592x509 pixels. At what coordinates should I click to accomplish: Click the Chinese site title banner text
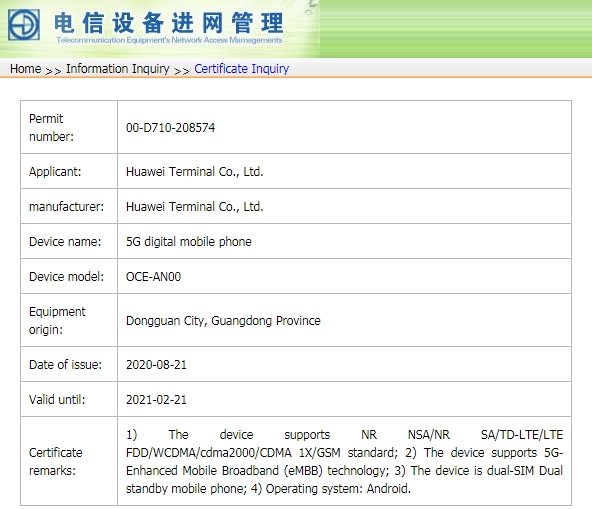coord(168,23)
